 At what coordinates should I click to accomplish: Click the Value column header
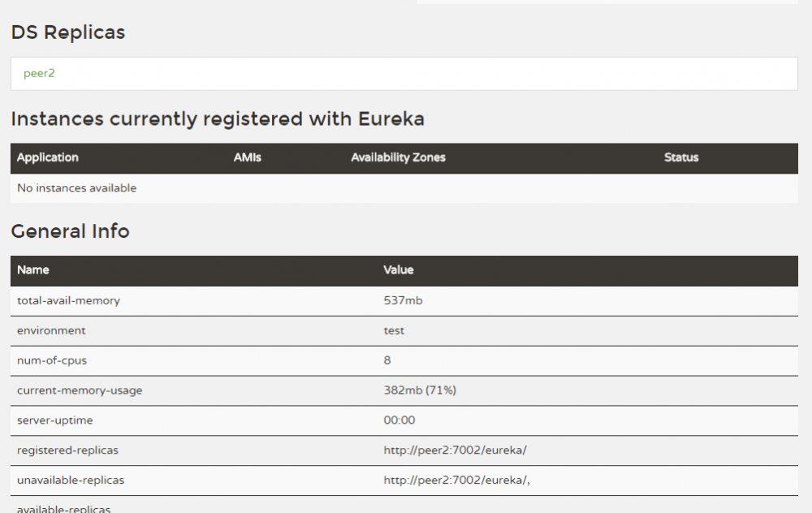coord(399,269)
